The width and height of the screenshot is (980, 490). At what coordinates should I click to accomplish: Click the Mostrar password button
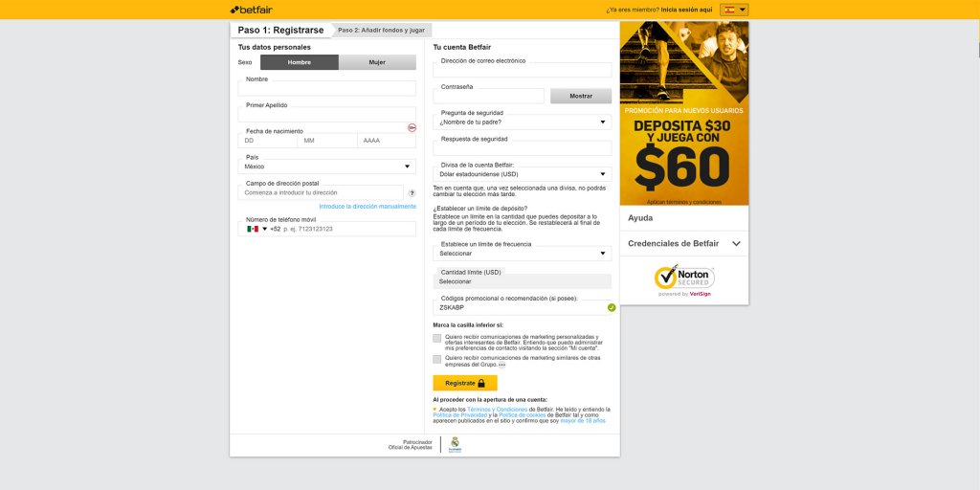point(581,97)
